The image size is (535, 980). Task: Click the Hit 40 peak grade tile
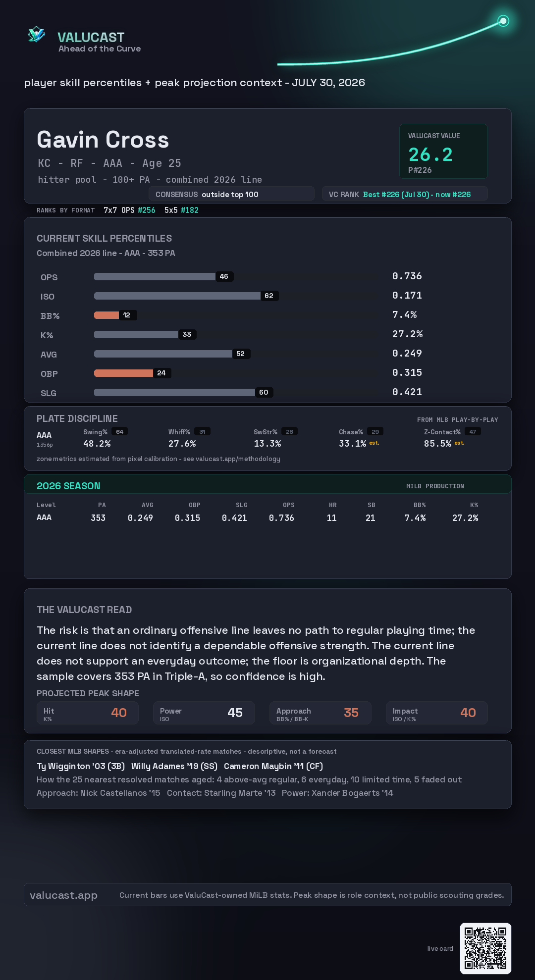[x=88, y=713]
